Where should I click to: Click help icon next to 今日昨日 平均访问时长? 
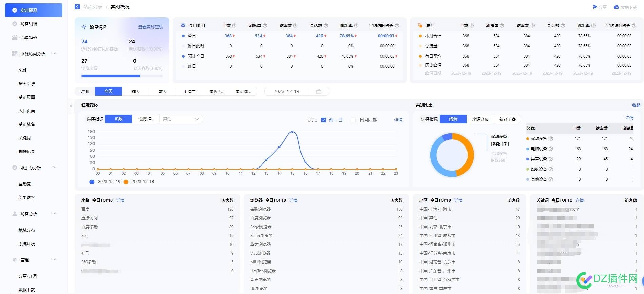(x=397, y=26)
